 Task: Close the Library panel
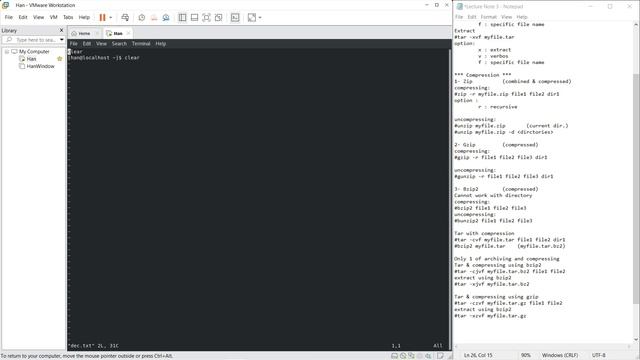tap(62, 30)
